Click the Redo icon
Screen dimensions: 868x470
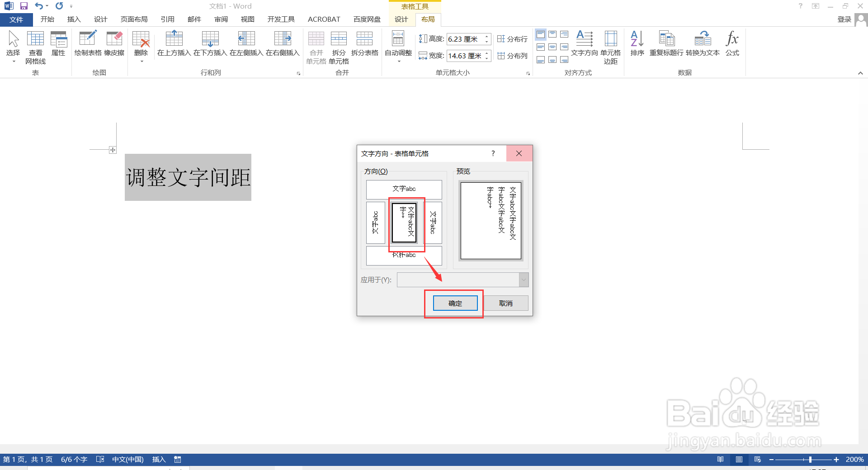[59, 6]
